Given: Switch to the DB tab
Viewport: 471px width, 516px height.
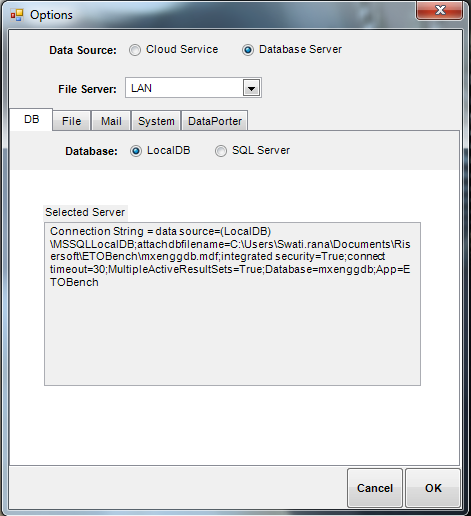Looking at the screenshot, I should [31, 119].
